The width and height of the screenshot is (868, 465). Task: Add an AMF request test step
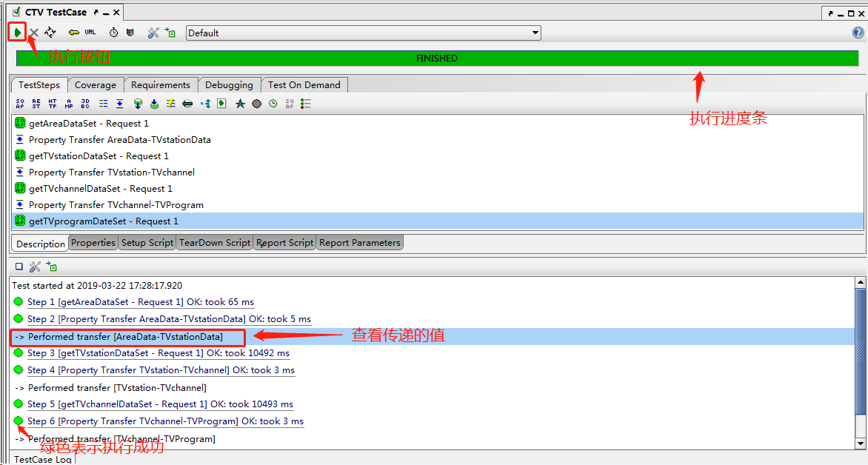tap(69, 104)
